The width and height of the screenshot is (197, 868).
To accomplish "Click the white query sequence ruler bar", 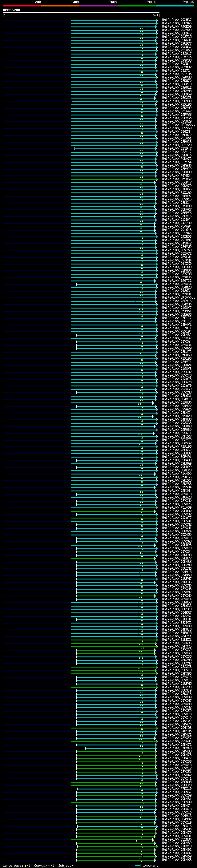I will [x=81, y=12].
